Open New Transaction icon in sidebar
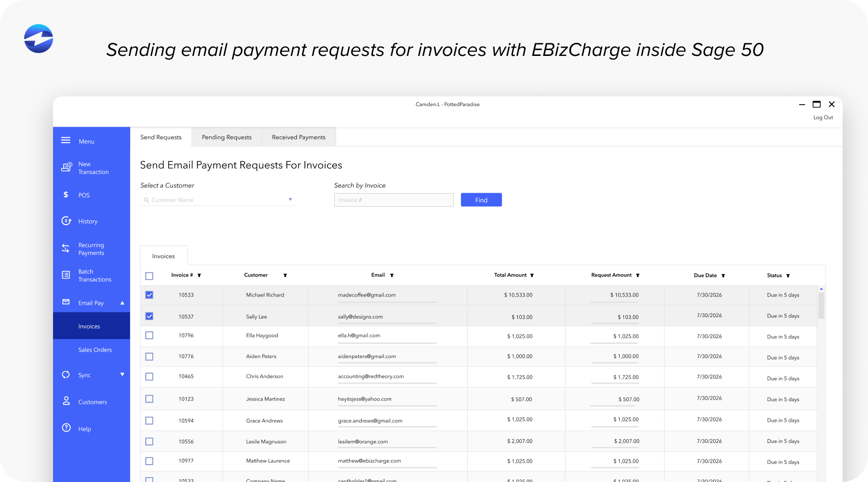Viewport: 868px width, 482px height. pos(67,167)
